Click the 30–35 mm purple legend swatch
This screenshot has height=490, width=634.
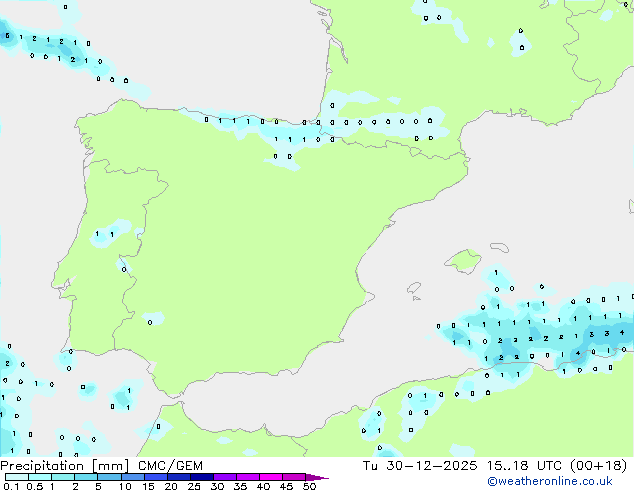point(225,477)
